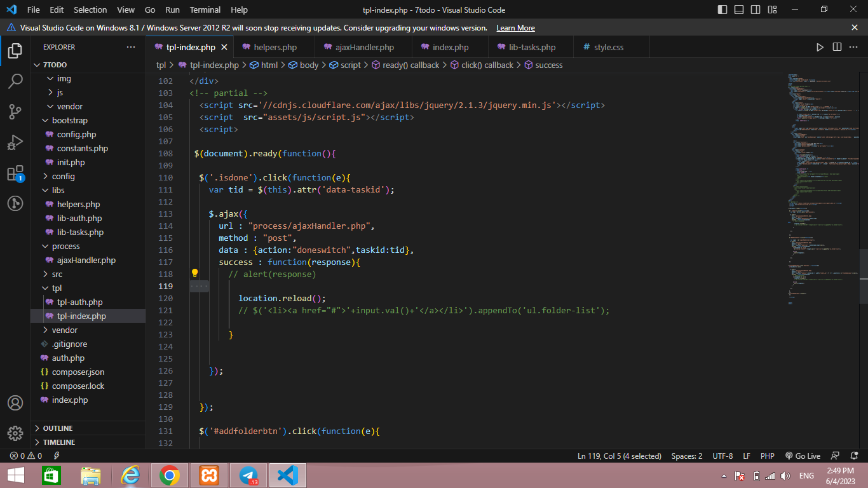Expand the config folder
This screenshot has height=488, width=868.
click(88, 177)
